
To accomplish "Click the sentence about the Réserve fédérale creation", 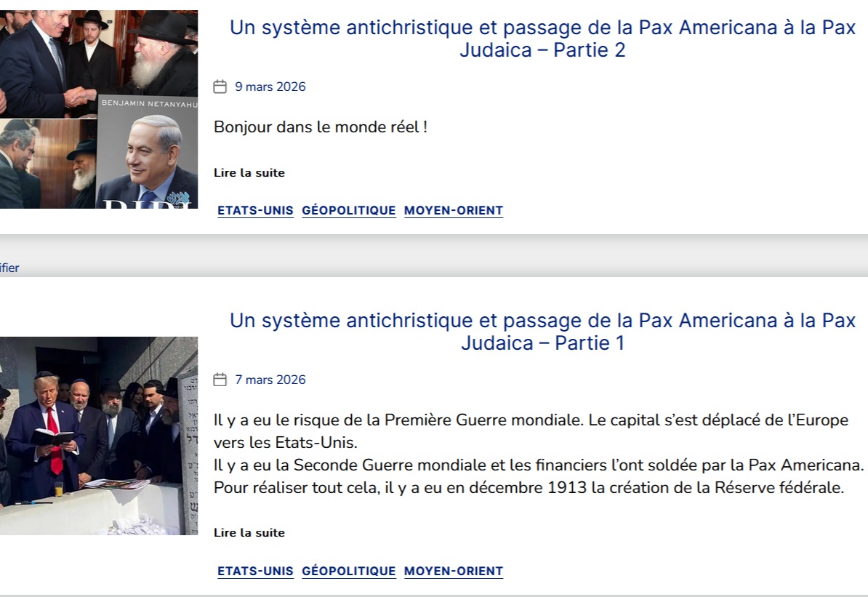I will pos(529,488).
